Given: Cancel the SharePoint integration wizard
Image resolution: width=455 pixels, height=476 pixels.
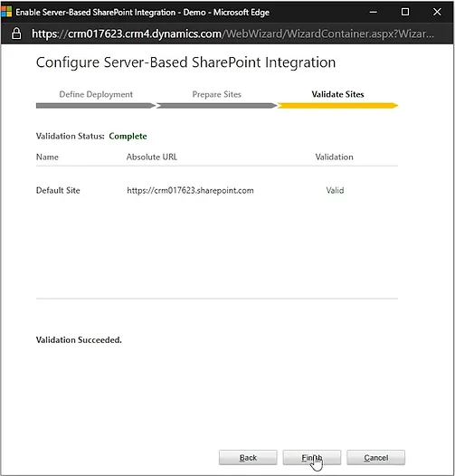Looking at the screenshot, I should tap(375, 458).
